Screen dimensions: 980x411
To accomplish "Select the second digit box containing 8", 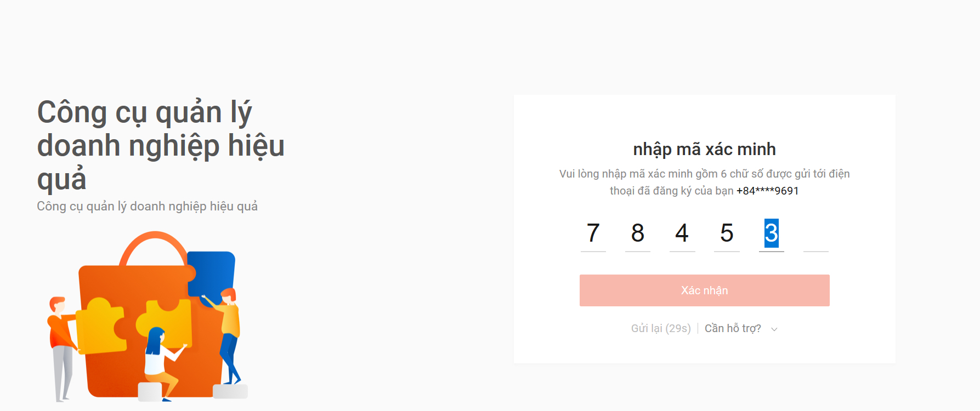I will tap(637, 234).
